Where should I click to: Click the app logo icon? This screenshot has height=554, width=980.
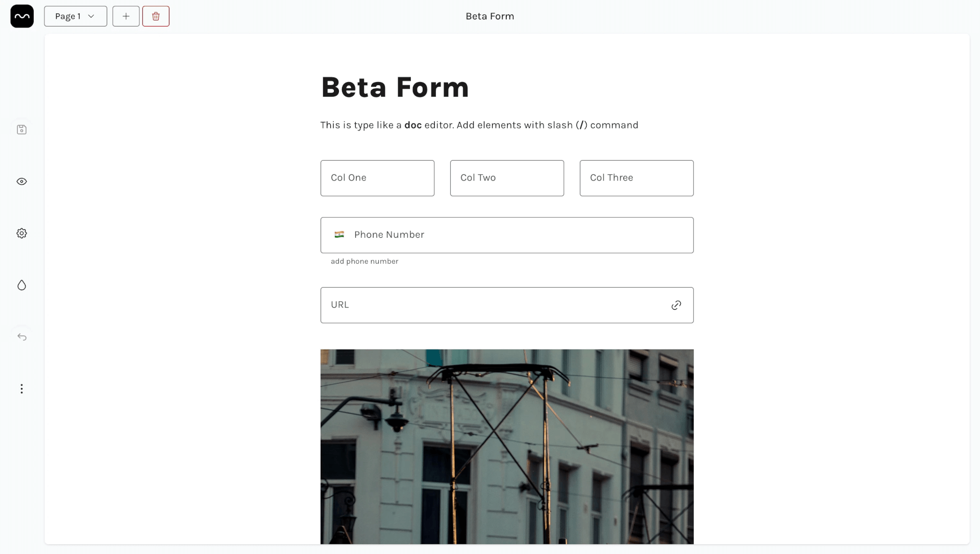22,16
